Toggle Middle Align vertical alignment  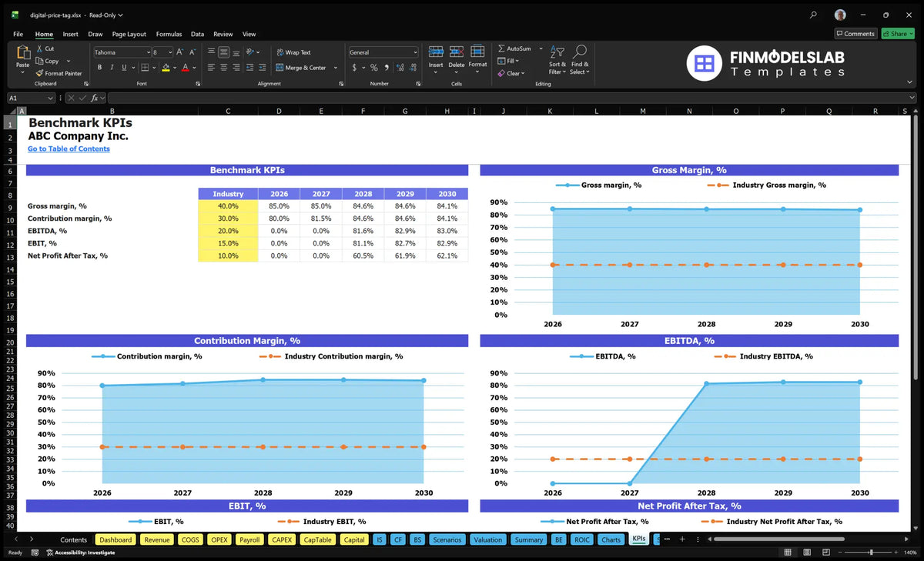[x=223, y=52]
